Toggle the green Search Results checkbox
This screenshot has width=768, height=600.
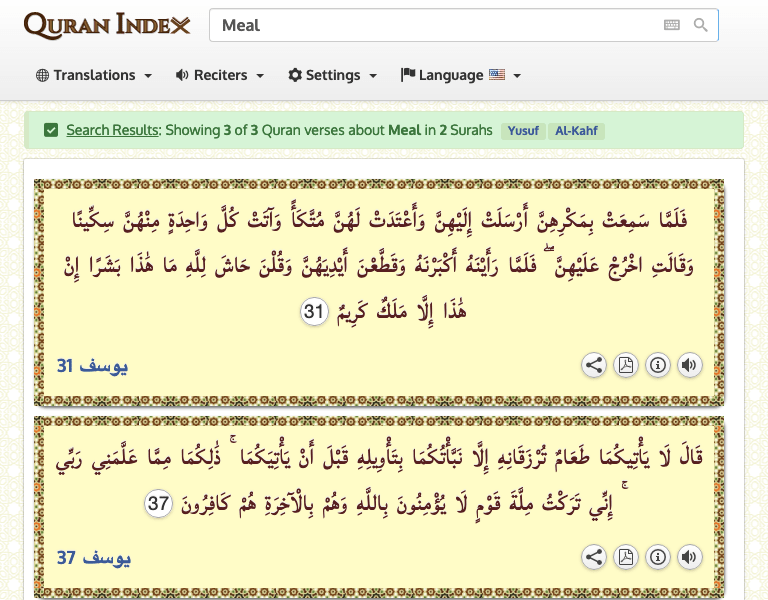pyautogui.click(x=51, y=130)
